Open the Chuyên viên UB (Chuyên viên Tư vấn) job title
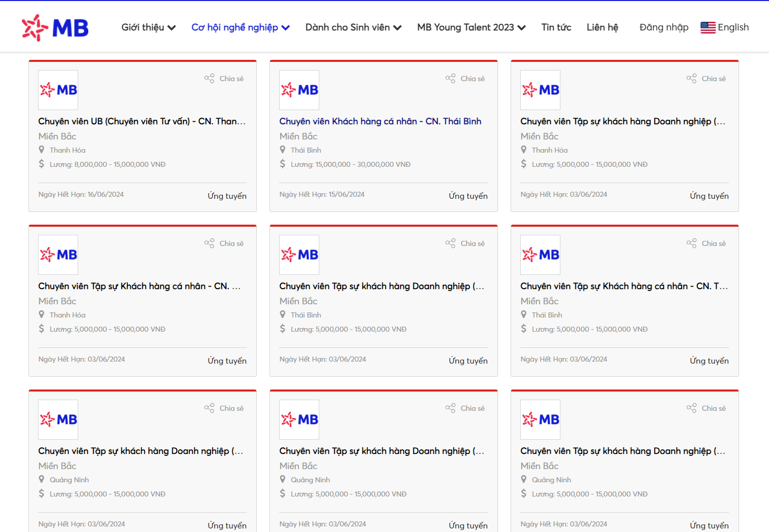Image resolution: width=769 pixels, height=532 pixels. tap(142, 121)
